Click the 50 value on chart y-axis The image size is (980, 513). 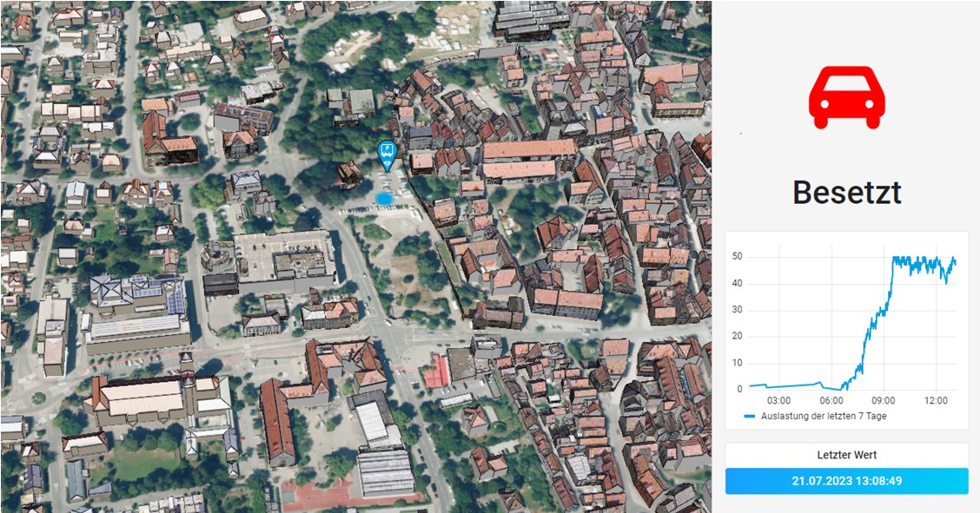[x=738, y=257]
